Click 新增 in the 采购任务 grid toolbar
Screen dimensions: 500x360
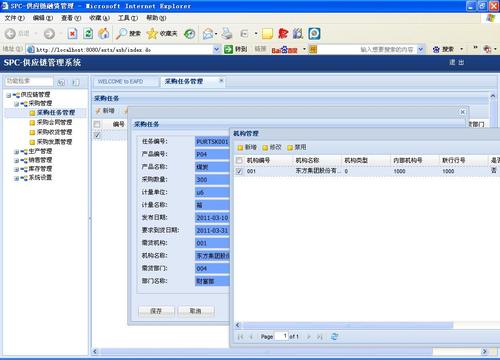pos(105,111)
